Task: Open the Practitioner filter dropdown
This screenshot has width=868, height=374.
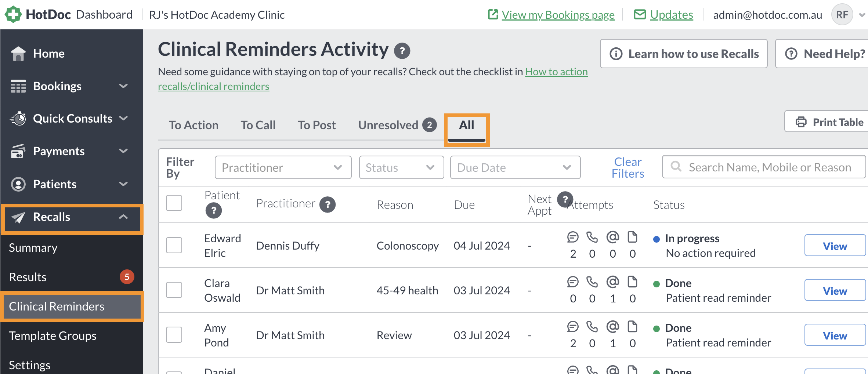Action: pos(283,167)
